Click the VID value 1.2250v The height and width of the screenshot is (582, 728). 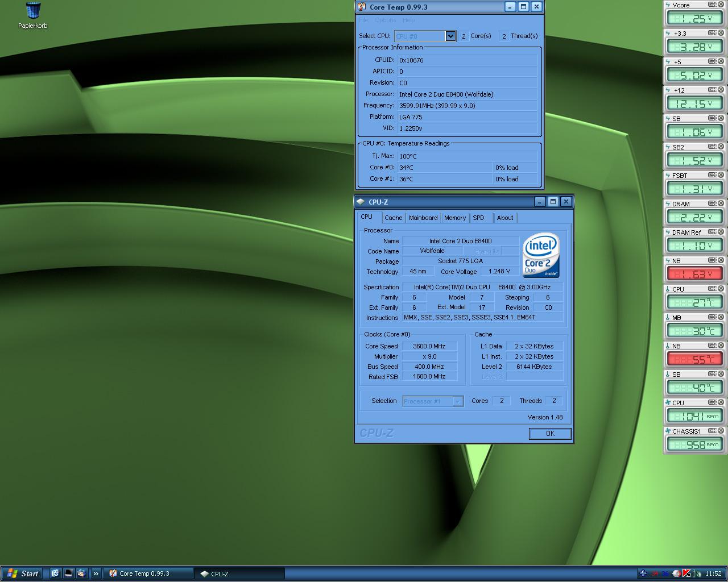467,128
